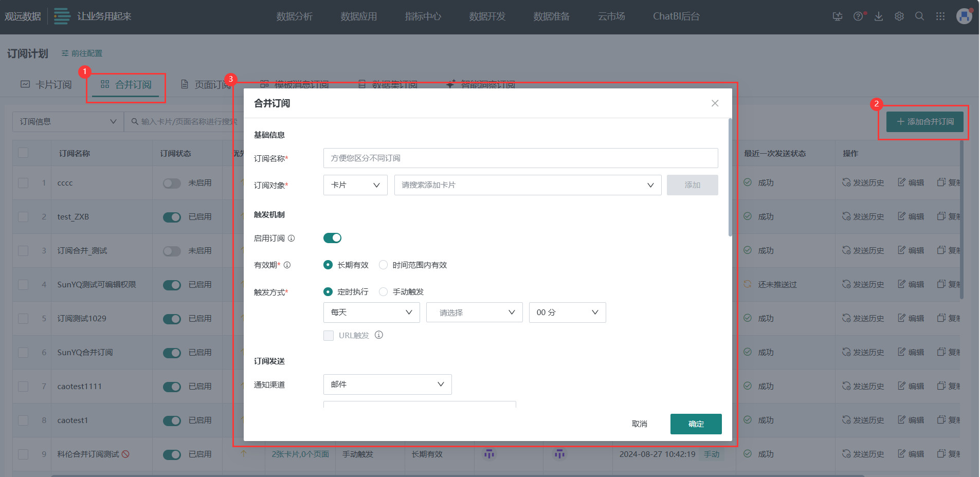980x477 pixels.
Task: Open the 通知渠道 邮件 dropdown
Action: pyautogui.click(x=387, y=384)
